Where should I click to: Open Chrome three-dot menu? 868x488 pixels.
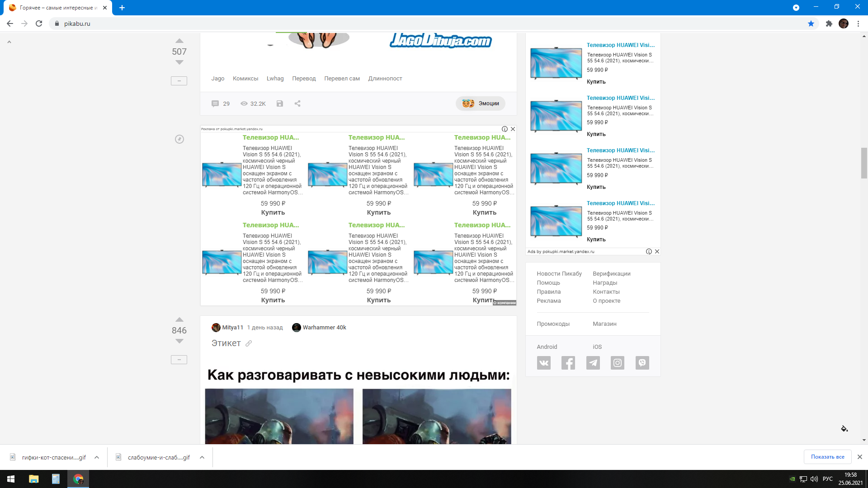pos(858,23)
